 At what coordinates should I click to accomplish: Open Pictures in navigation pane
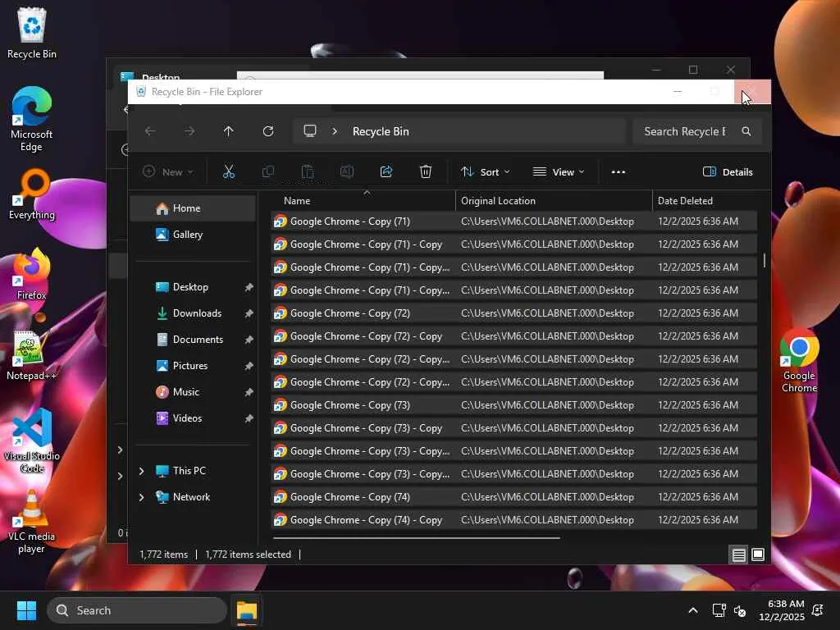click(193, 366)
